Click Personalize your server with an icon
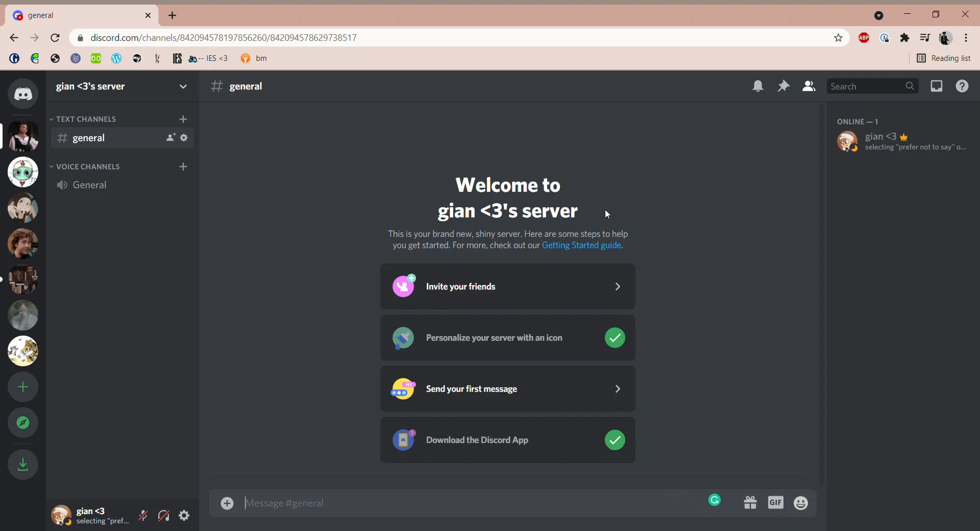Screen dimensions: 980x531 tap(508, 337)
